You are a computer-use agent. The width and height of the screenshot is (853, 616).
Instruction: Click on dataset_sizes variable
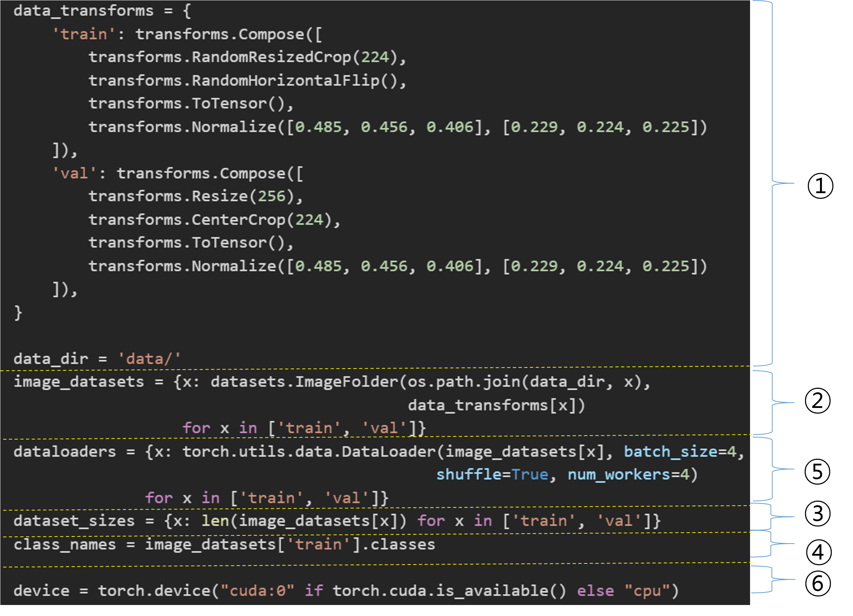74,521
